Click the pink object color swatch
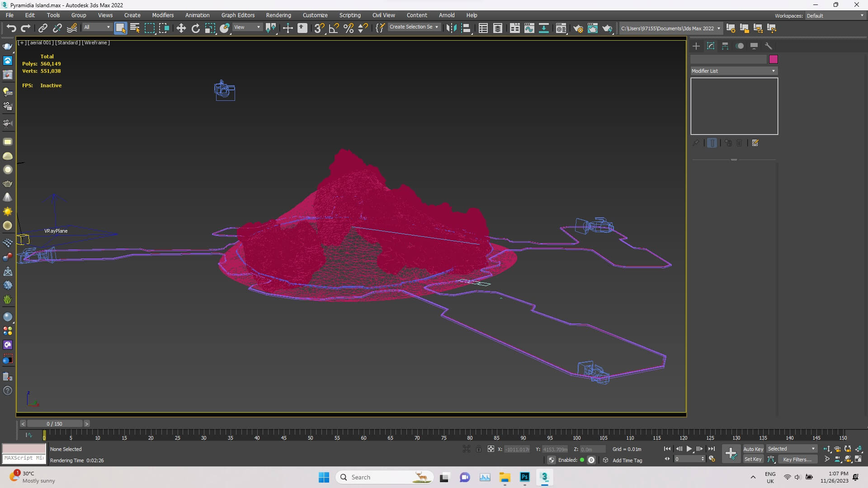 pos(773,59)
